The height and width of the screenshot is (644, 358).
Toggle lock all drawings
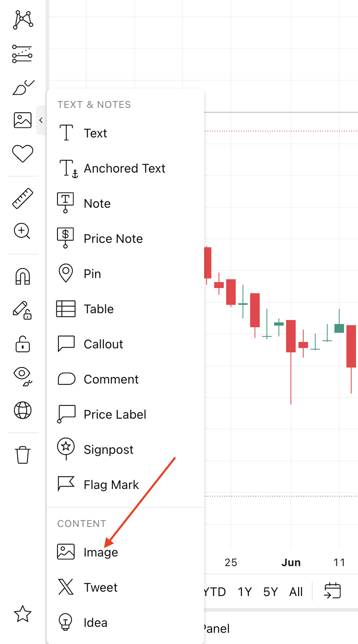(23, 344)
